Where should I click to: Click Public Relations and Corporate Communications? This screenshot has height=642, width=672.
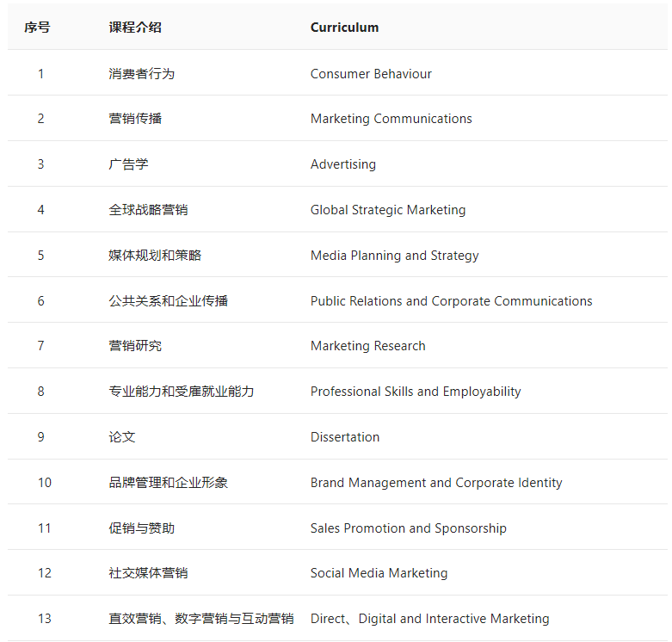451,301
